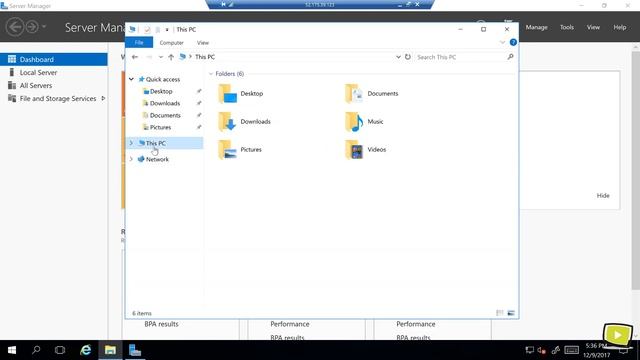This screenshot has width=640, height=360.
Task: Open the Documents folder icon in Folders group
Action: click(354, 93)
